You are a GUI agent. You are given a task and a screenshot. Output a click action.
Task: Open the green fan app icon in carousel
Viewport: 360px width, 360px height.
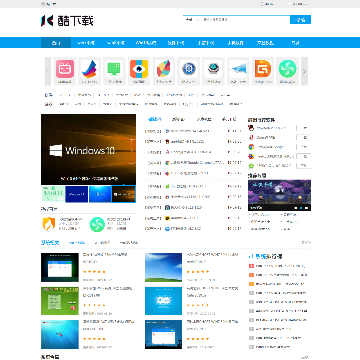[x=287, y=69]
